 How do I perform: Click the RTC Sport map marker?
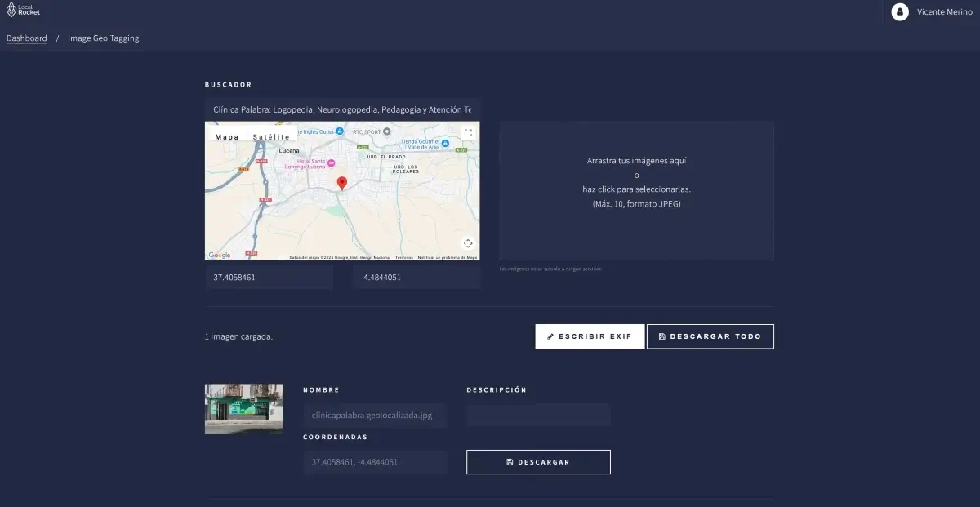pos(386,131)
